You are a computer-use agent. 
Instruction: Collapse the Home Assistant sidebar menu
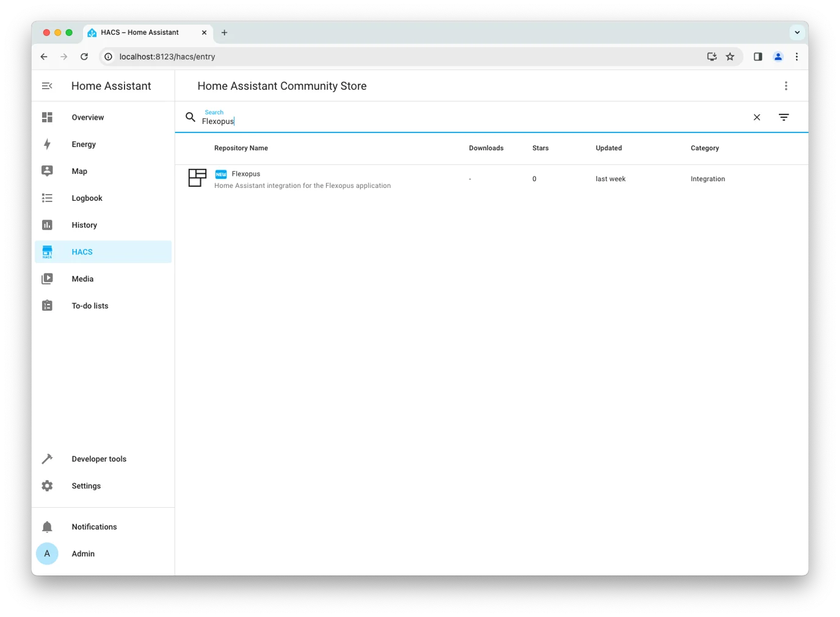coord(47,86)
